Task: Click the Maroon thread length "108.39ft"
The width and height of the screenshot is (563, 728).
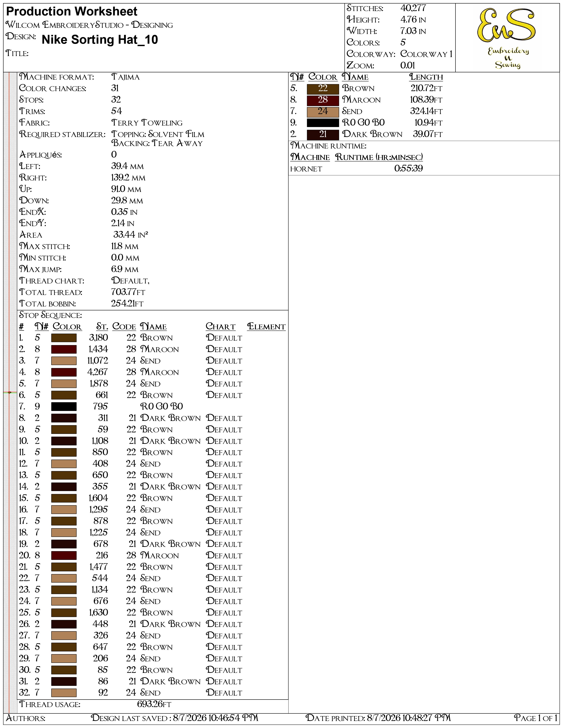Action: tap(426, 100)
